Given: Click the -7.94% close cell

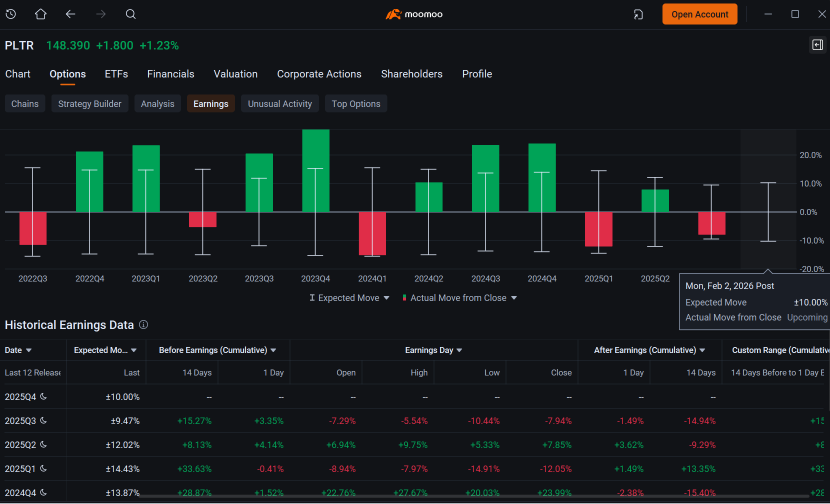Looking at the screenshot, I should pyautogui.click(x=558, y=421).
